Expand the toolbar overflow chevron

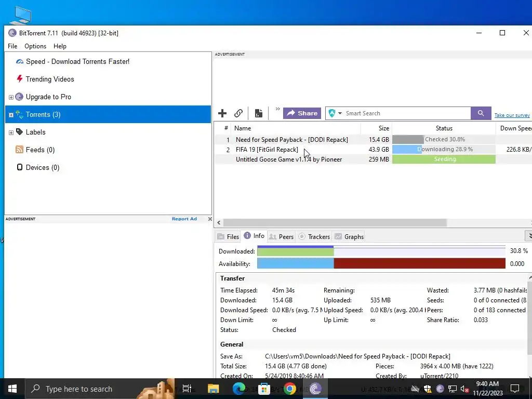(x=277, y=109)
